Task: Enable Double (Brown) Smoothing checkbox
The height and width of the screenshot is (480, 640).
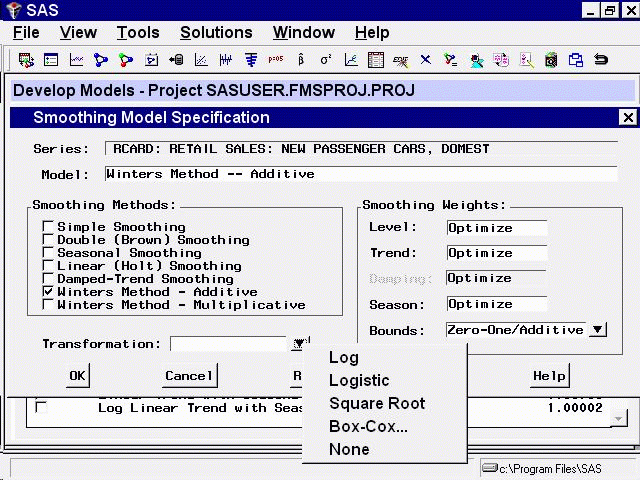Action: [48, 239]
